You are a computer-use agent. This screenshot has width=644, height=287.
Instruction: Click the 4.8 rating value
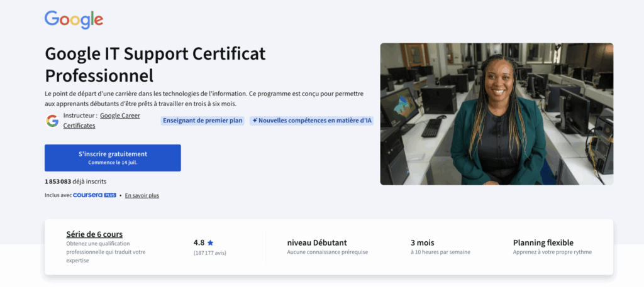point(199,242)
